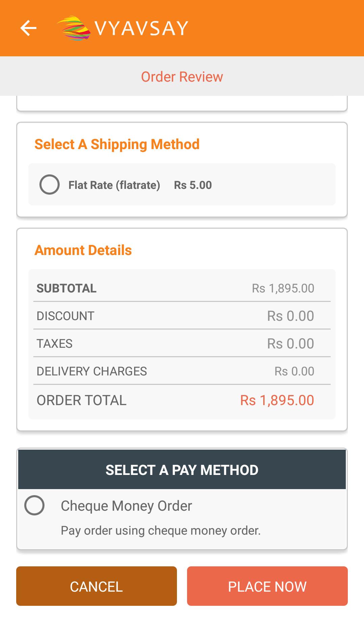
Task: Tap the Place Now button
Action: pyautogui.click(x=267, y=586)
